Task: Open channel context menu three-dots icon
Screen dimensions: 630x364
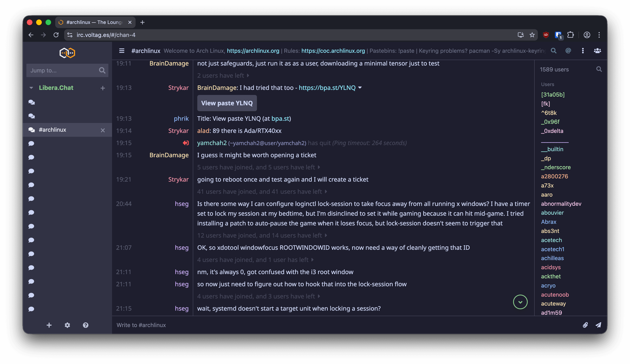Action: (583, 51)
